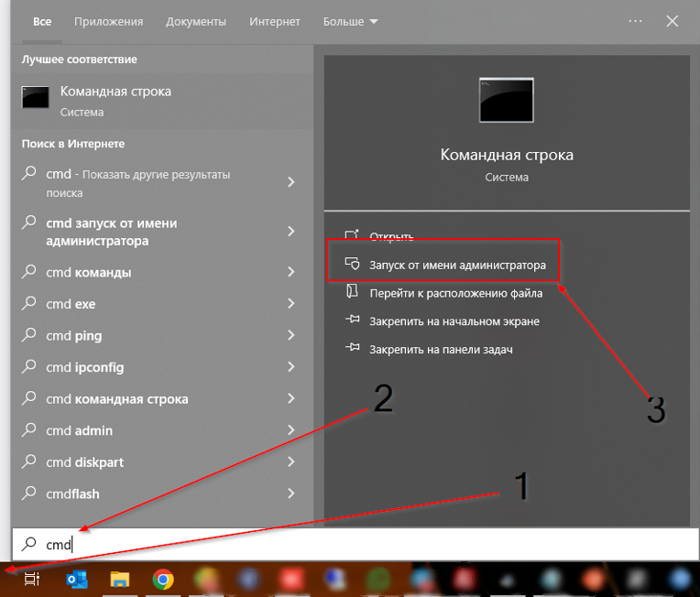
Task: Expand arrow for cmd Показать другие результаты
Action: click(x=291, y=182)
